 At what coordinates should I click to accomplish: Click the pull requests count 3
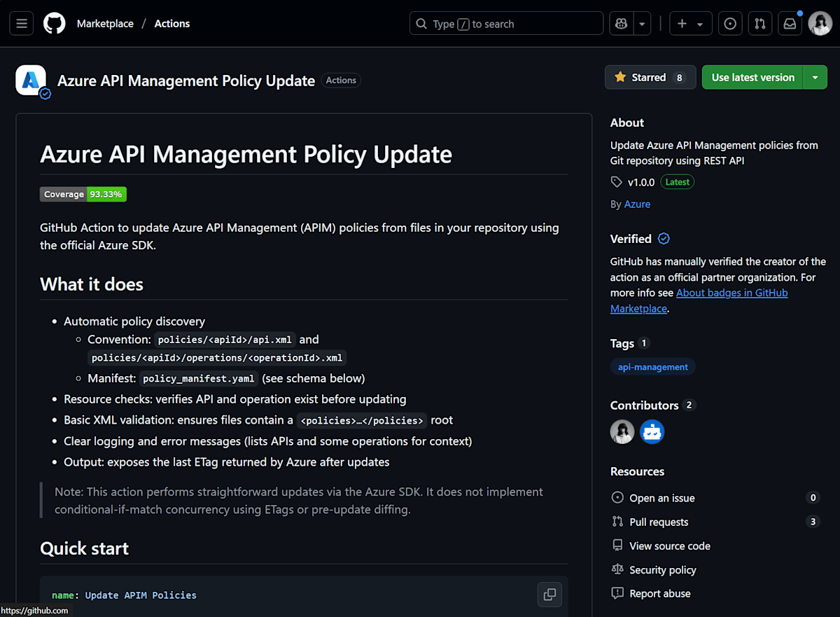click(x=813, y=522)
